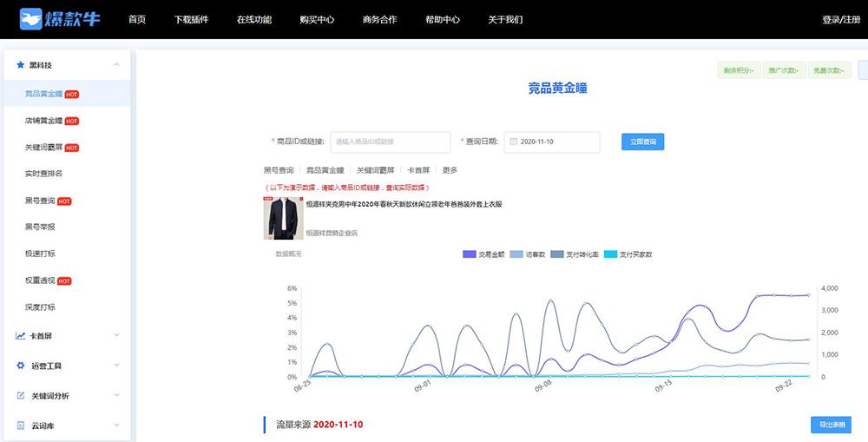This screenshot has width=868, height=442.
Task: Click the 爆款牛 logo
Action: (59, 19)
